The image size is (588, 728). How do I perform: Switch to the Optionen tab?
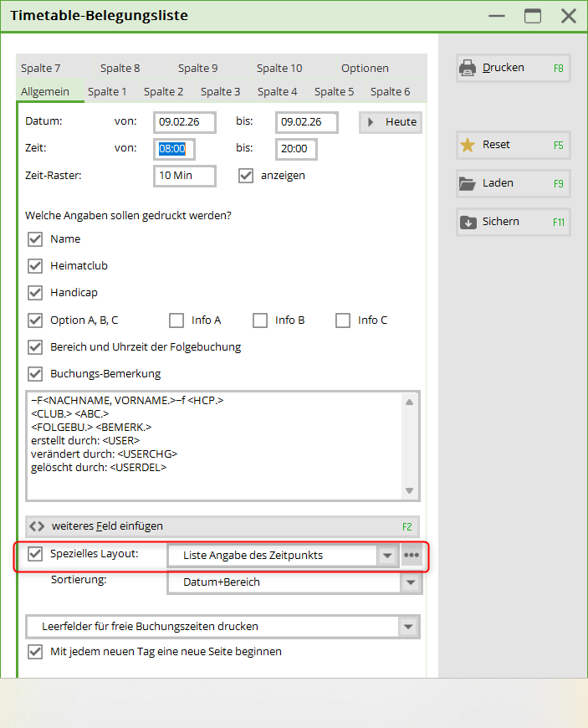click(365, 69)
